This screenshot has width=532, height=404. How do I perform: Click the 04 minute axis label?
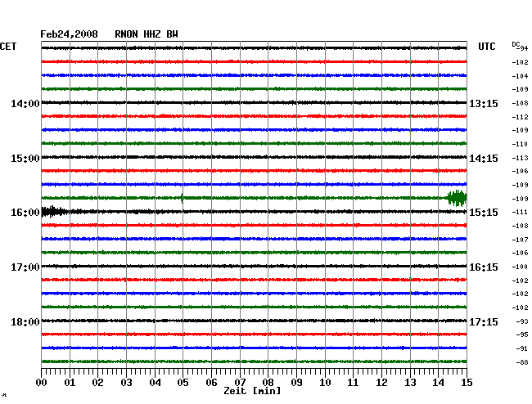pyautogui.click(x=155, y=383)
